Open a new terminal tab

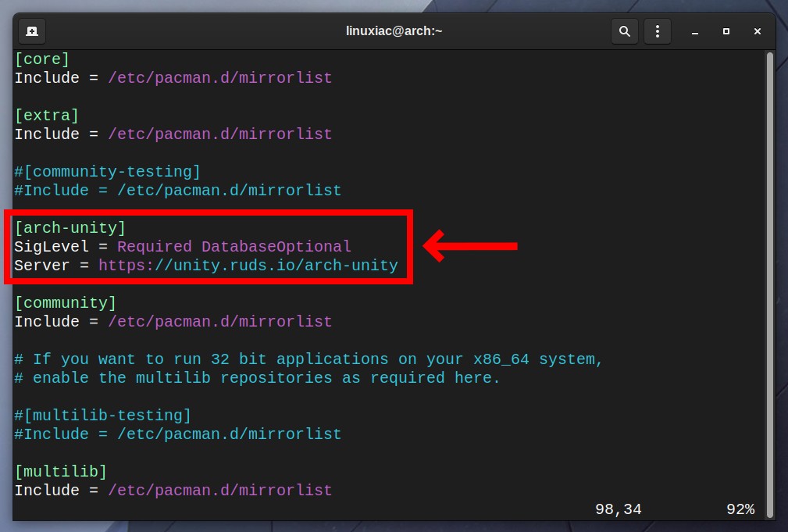point(30,31)
